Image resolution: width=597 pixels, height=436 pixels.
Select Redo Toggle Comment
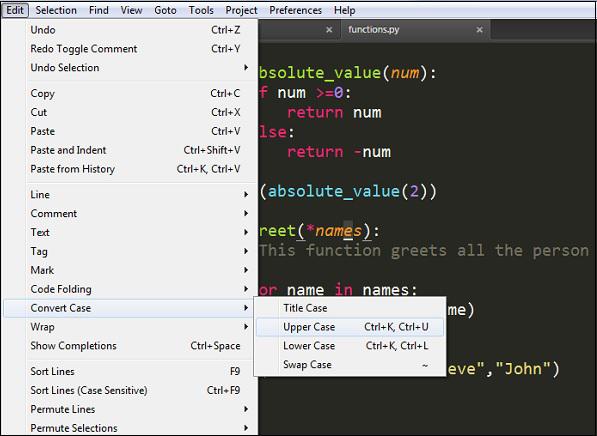(130, 49)
